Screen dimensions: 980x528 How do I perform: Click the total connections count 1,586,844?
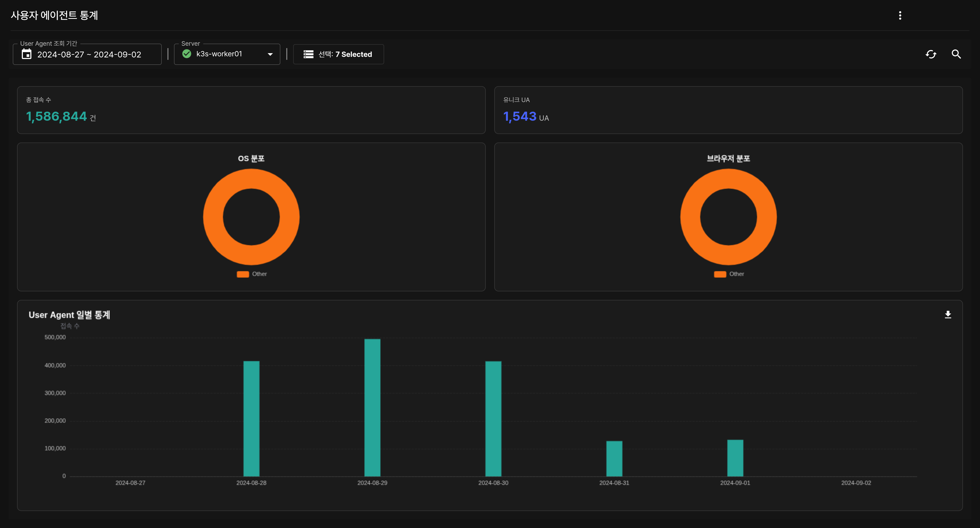tap(56, 116)
